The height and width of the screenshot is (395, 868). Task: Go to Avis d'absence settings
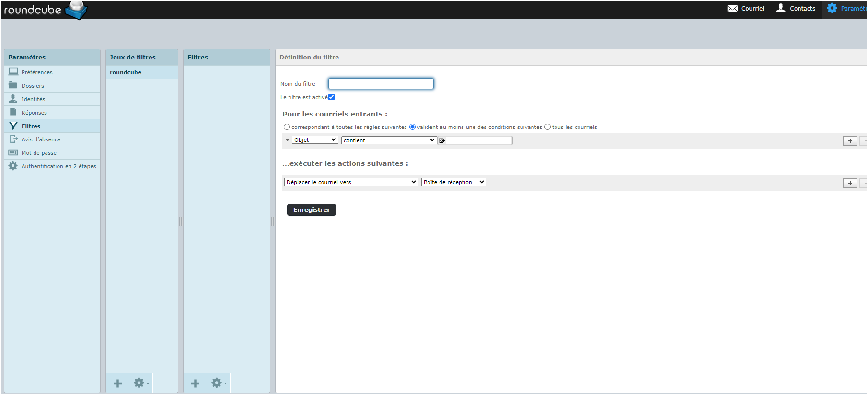point(41,139)
